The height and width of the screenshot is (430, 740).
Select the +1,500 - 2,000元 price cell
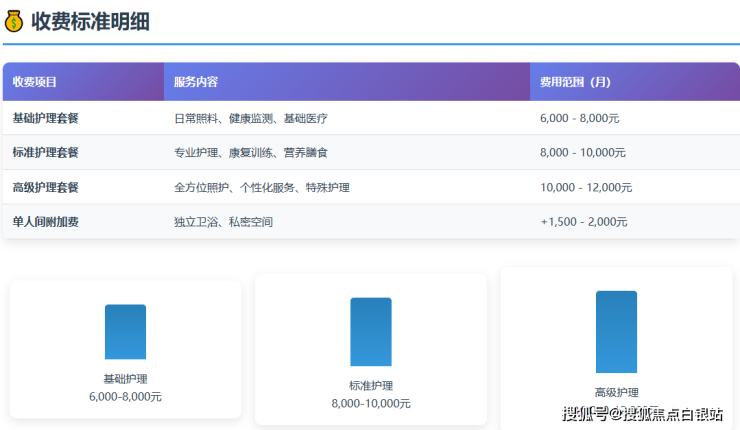(584, 222)
